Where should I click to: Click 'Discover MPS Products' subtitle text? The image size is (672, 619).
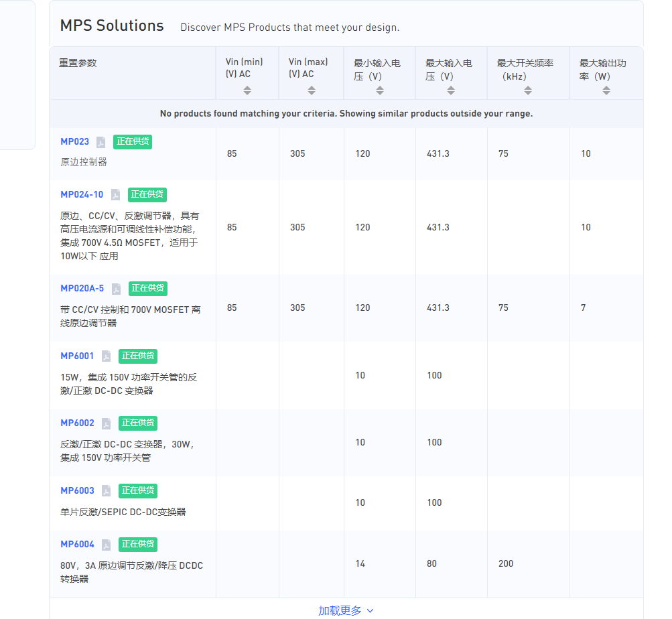tap(289, 27)
